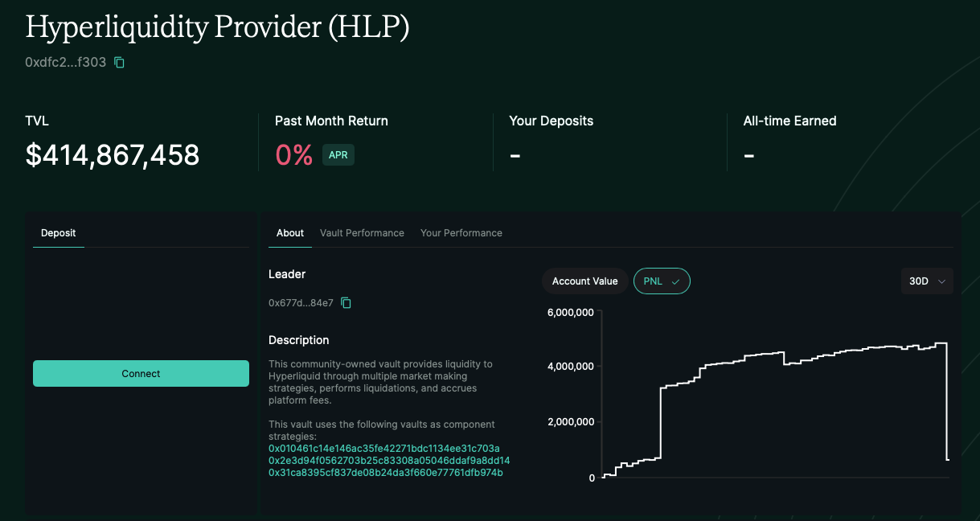This screenshot has width=980, height=521.
Task: Click the sharp drop in the PNL chart line
Action: 947,402
